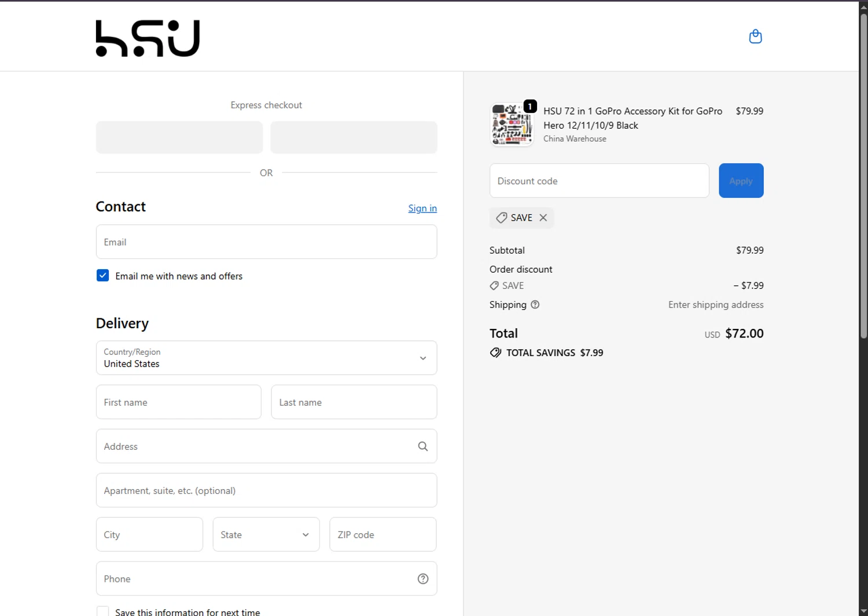Click the '– $7.99' discount amount
This screenshot has height=616, width=868.
pos(748,285)
